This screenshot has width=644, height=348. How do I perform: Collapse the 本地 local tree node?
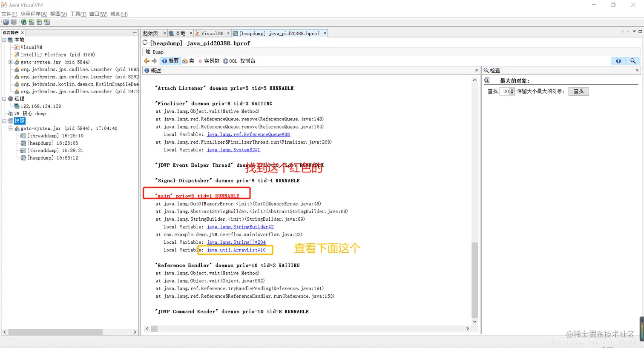click(4, 40)
